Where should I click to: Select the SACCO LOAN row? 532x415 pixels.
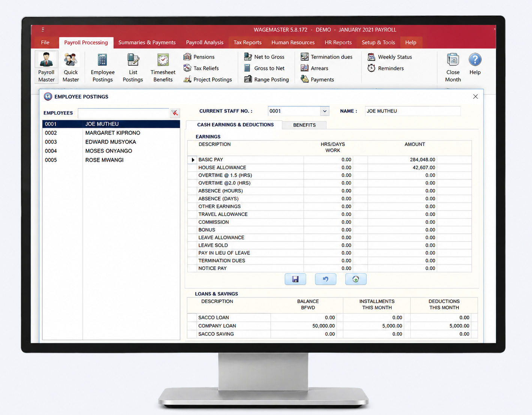332,318
